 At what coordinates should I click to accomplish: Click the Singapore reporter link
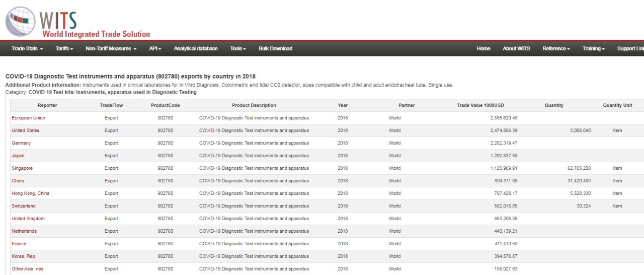[22, 168]
